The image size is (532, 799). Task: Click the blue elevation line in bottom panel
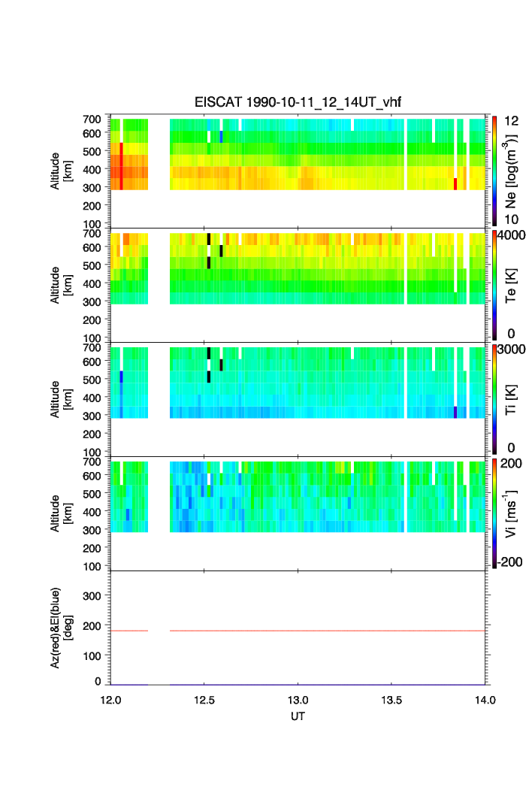[x=298, y=684]
